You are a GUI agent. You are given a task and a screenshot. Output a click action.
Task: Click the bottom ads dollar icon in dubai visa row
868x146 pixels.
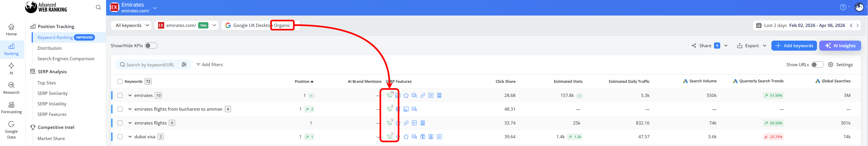[431, 137]
